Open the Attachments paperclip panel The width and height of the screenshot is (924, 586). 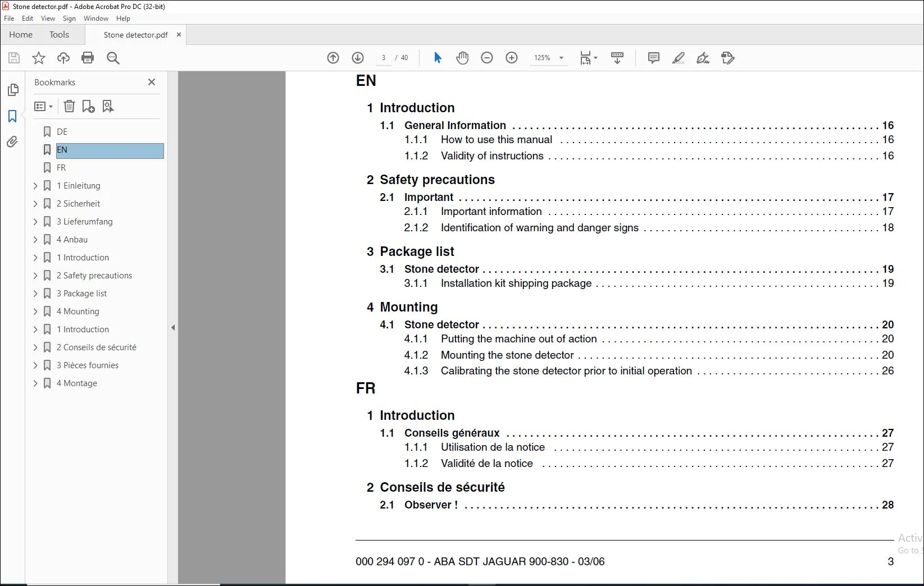pos(12,142)
